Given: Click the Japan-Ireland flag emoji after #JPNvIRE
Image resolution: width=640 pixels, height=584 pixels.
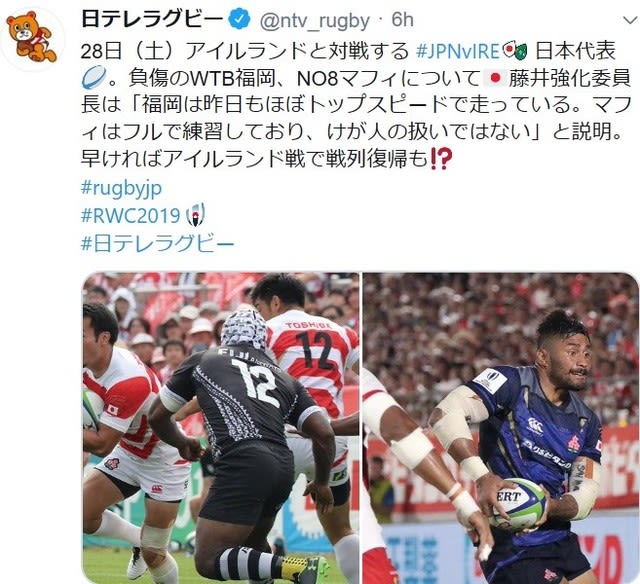Looking at the screenshot, I should click(x=515, y=51).
